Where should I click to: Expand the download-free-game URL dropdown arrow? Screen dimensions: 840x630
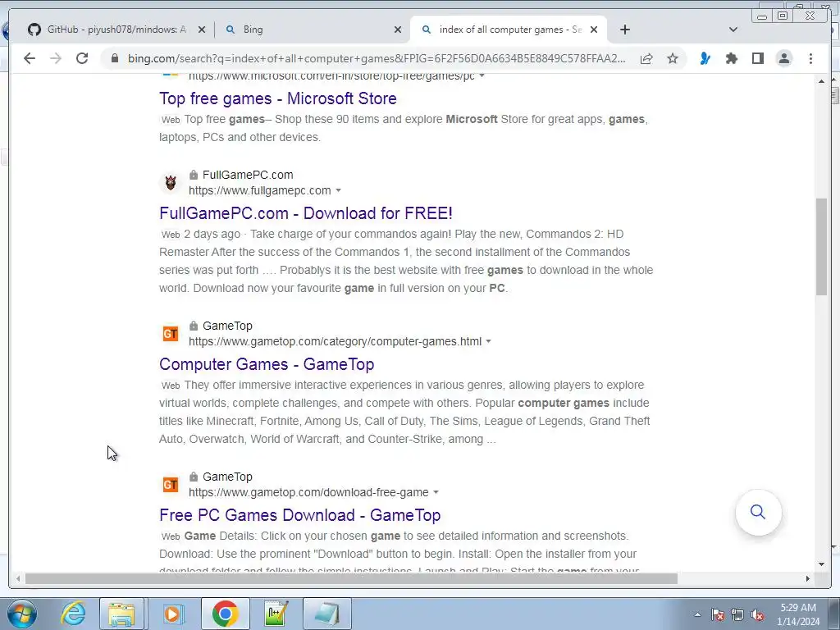[436, 492]
